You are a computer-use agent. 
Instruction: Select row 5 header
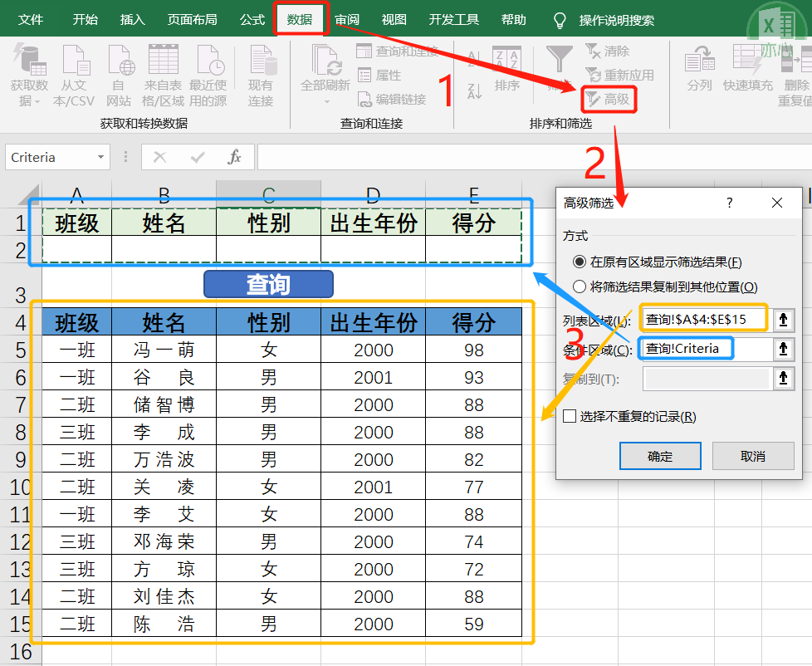pos(21,350)
